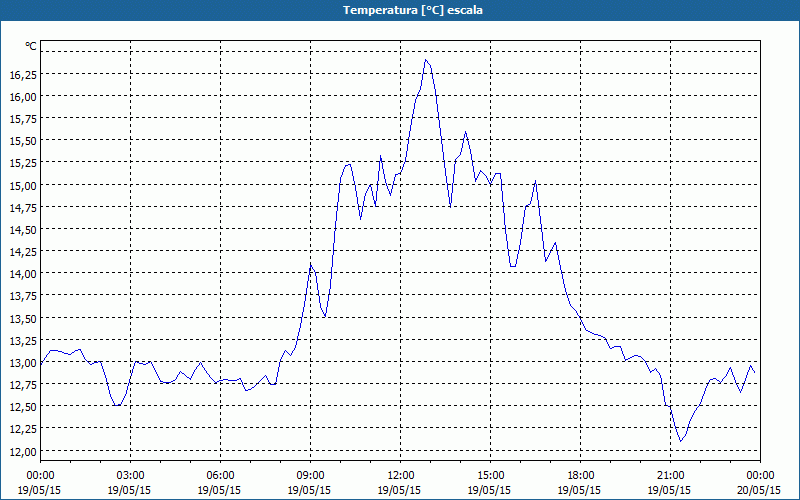Click the 12,25 y-axis label
This screenshot has height=500, width=800.
pos(23,429)
